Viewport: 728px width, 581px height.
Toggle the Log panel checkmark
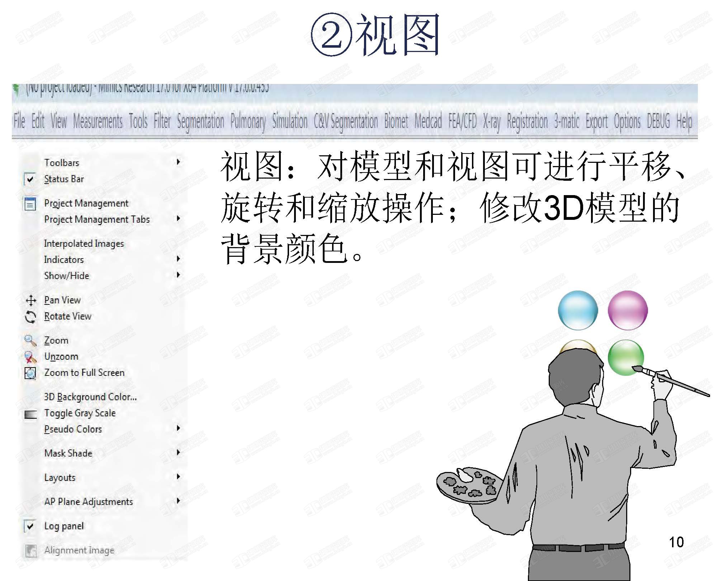tap(30, 526)
